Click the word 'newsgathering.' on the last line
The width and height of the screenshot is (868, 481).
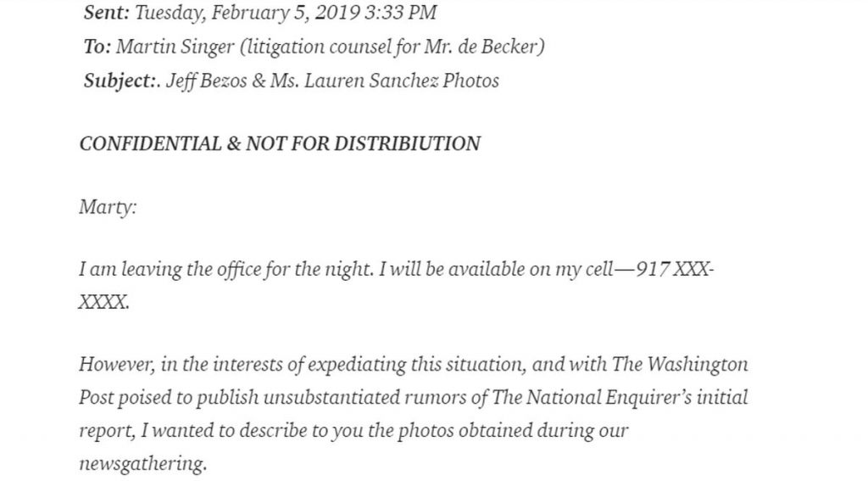143,464
